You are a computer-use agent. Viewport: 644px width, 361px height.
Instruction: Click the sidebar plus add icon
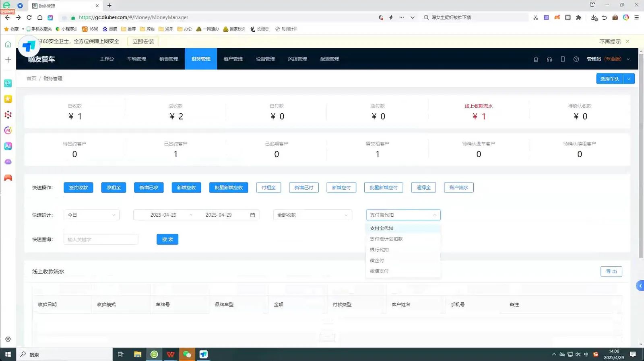[8, 59]
